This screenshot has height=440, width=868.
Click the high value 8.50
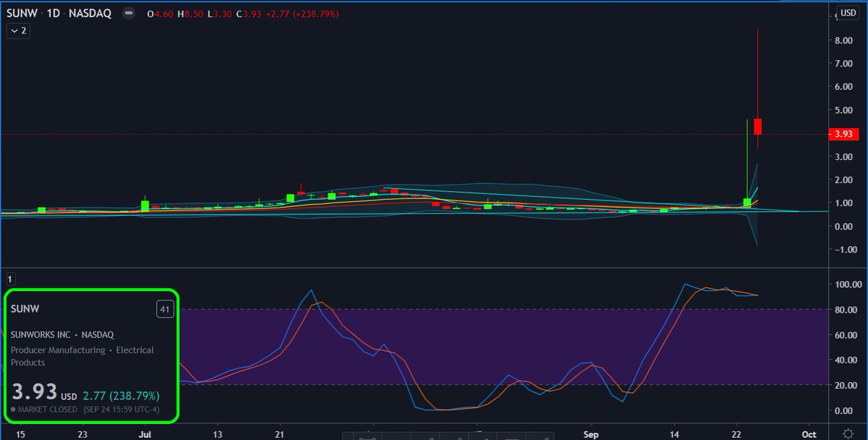tap(194, 14)
